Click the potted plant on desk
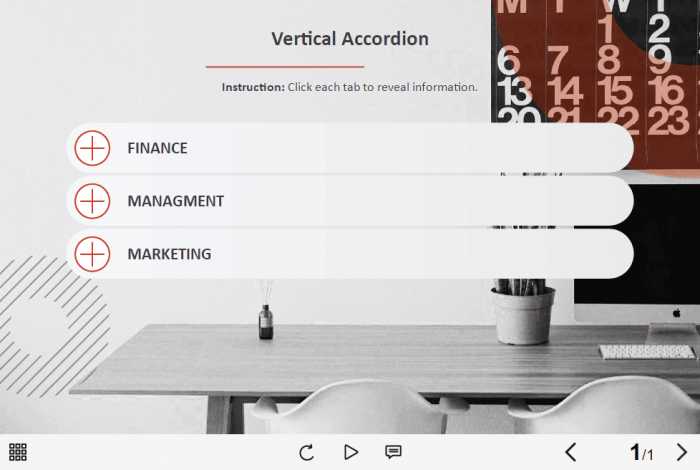700x470 pixels. click(x=522, y=308)
